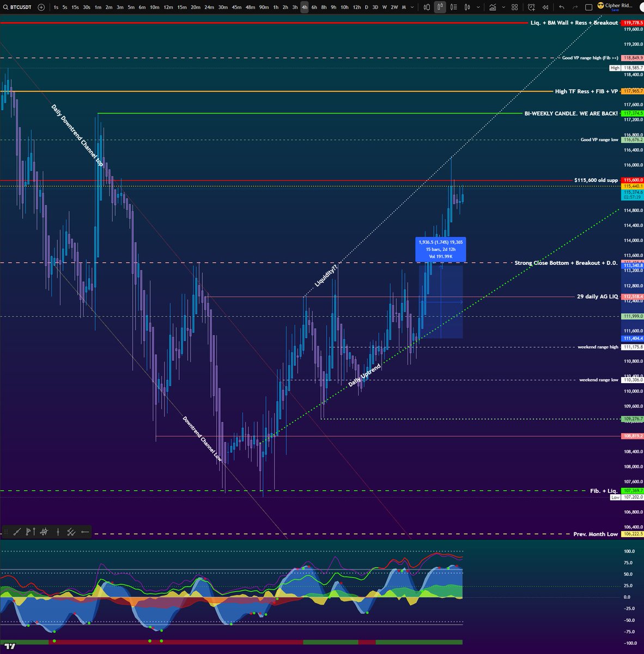Expand the indicator templates dropdown chevron

tap(503, 8)
